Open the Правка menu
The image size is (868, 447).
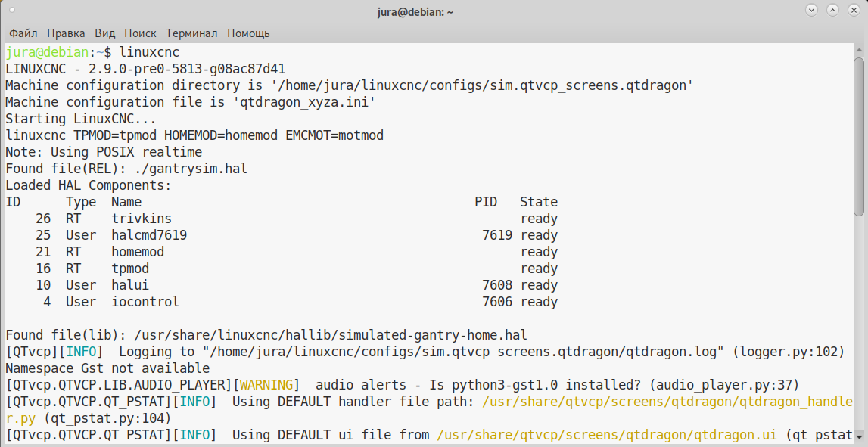(x=66, y=33)
